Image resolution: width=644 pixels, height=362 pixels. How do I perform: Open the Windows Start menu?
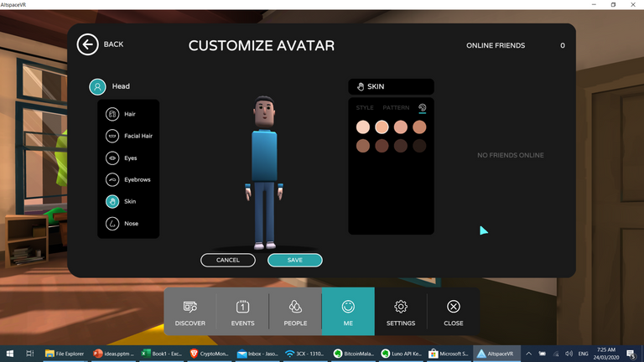10,354
